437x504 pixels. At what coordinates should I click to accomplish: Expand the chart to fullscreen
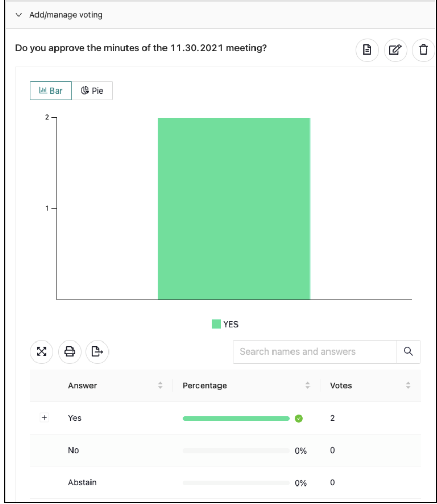point(42,352)
